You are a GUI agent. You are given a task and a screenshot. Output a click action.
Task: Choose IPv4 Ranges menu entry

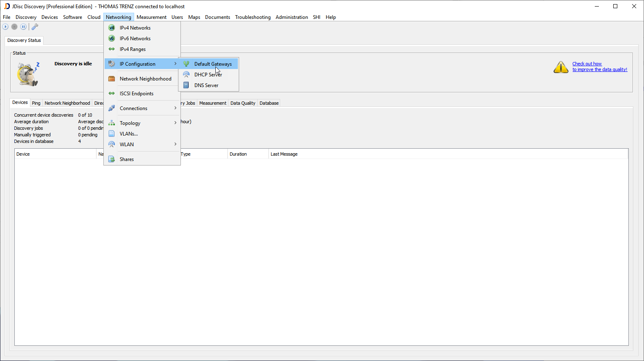[x=142, y=49]
